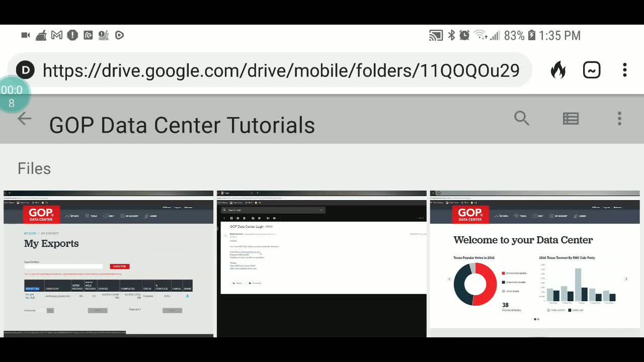Tap the play circle notification icon
The height and width of the screenshot is (362, 644).
point(119,35)
